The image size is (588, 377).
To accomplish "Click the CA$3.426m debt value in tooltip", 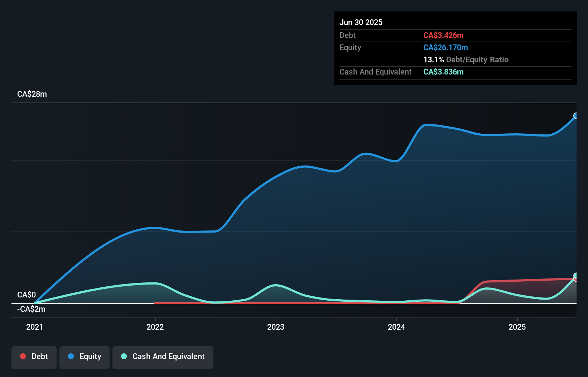I will tap(443, 35).
